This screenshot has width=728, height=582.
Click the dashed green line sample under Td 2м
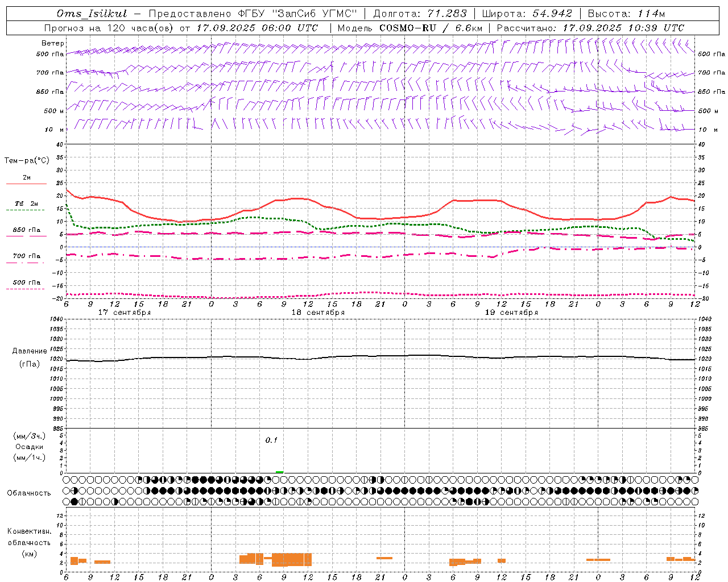[26, 210]
